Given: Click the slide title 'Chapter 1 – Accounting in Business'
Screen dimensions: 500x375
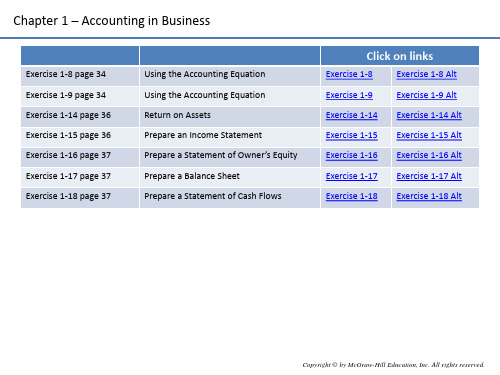Looking at the screenshot, I should (112, 21).
